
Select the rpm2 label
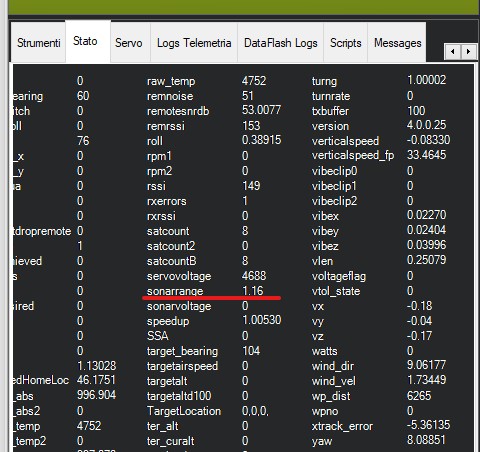click(159, 171)
